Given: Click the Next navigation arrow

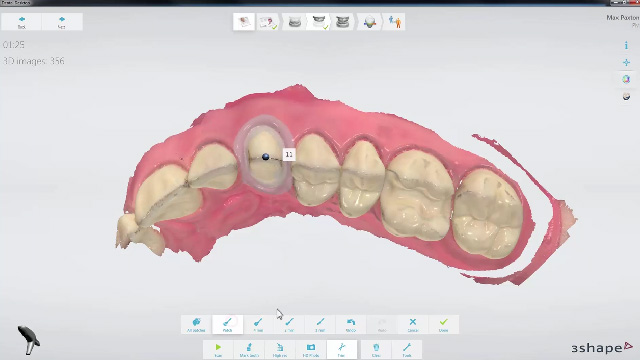Looking at the screenshot, I should pyautogui.click(x=62, y=22).
